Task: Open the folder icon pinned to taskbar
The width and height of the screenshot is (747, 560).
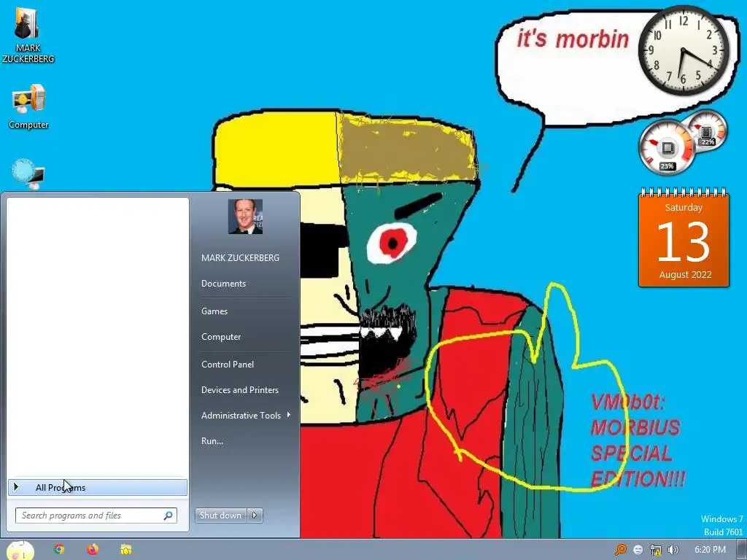Action: click(x=125, y=550)
